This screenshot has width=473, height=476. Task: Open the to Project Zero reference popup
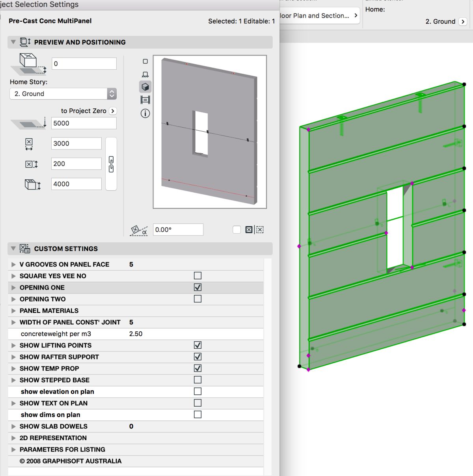point(113,111)
